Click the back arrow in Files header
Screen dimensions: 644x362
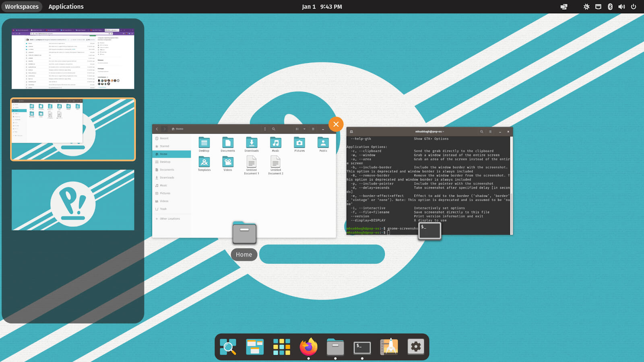[x=157, y=129]
